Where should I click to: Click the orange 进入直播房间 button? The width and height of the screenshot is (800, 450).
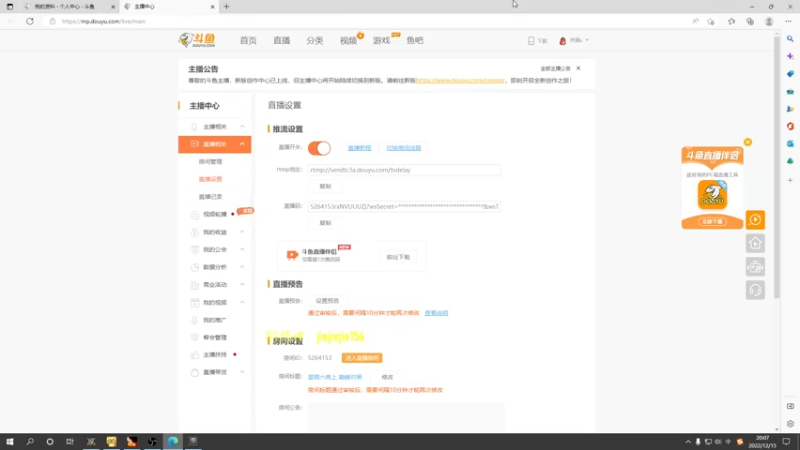[x=362, y=358]
